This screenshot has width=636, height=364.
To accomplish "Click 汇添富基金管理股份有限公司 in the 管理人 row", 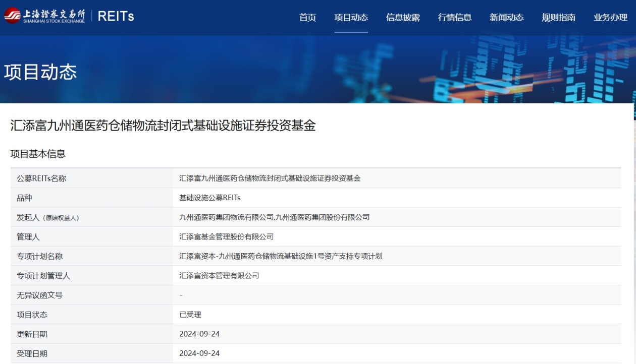I will click(x=226, y=236).
